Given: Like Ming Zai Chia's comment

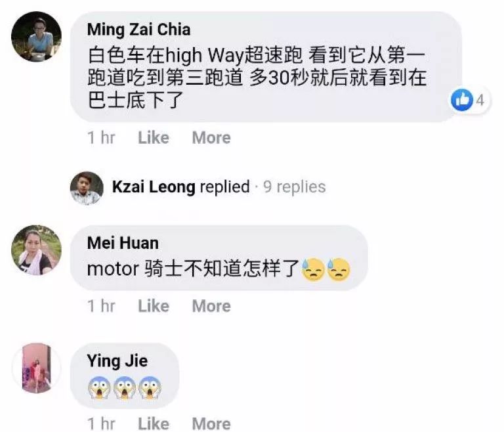Looking at the screenshot, I should click(x=154, y=138).
